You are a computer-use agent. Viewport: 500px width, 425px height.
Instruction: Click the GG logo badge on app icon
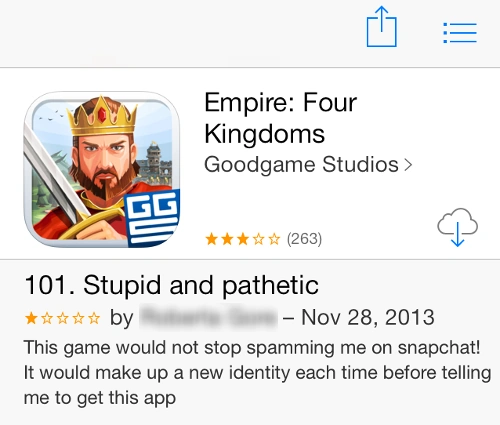click(152, 218)
